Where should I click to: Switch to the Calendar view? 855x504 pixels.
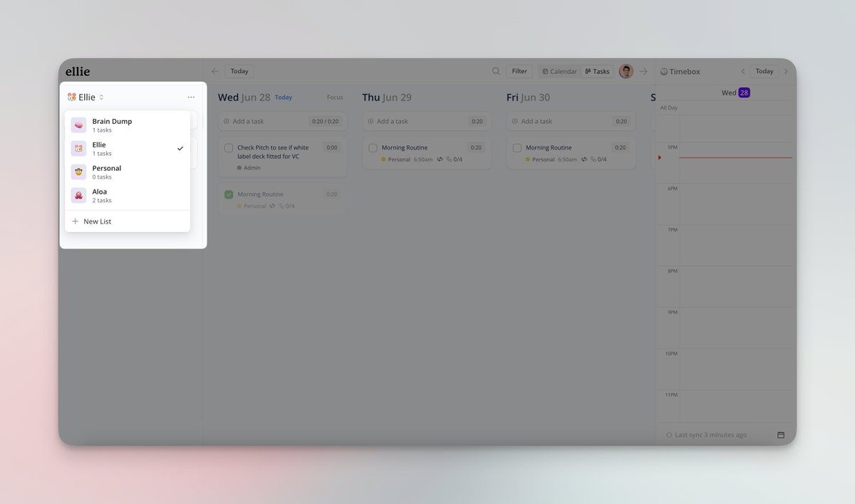tap(559, 71)
